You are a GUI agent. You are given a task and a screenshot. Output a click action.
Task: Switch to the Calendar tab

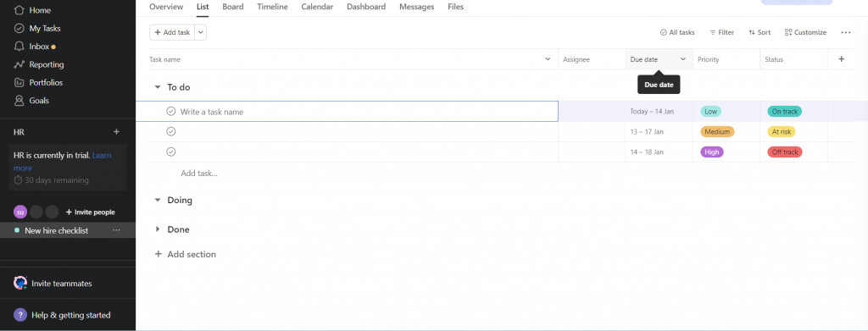(317, 7)
